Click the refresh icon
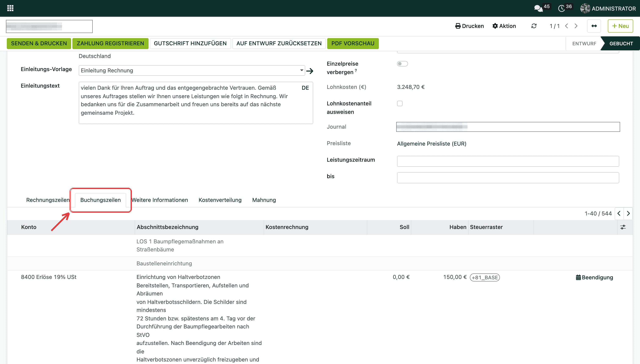This screenshot has width=640, height=364. point(534,26)
